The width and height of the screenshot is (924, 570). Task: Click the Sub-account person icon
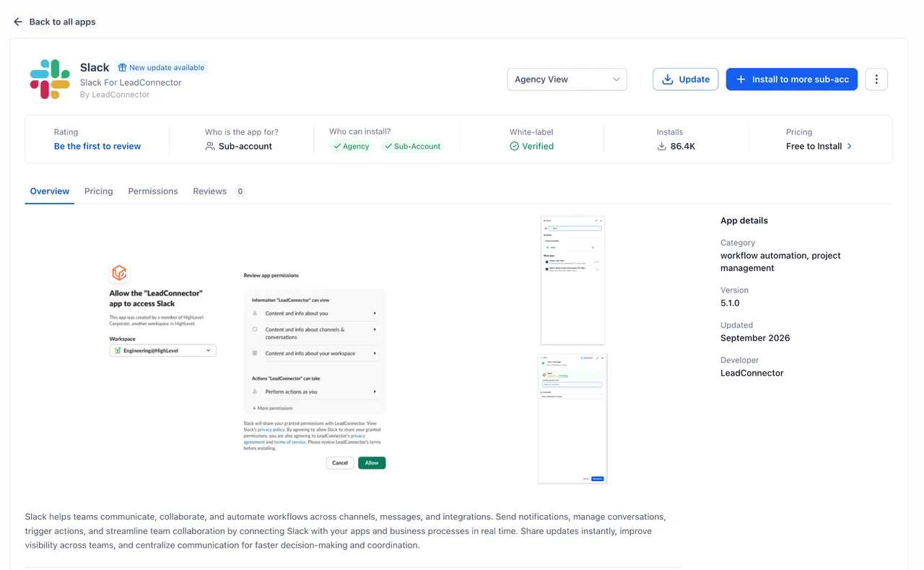[210, 146]
